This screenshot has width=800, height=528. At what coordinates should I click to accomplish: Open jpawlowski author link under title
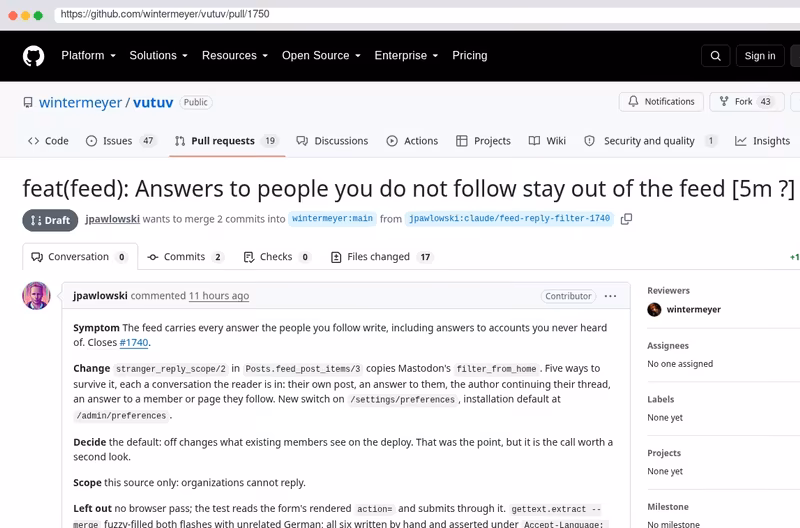[112, 219]
